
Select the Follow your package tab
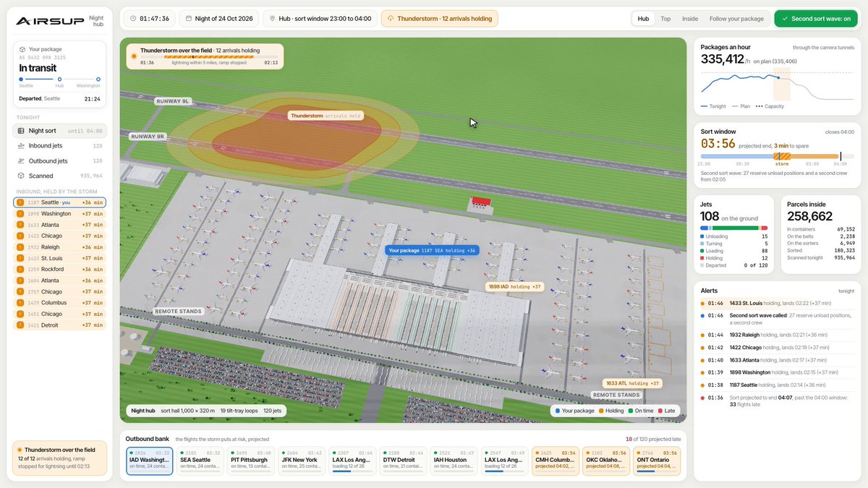tap(736, 19)
